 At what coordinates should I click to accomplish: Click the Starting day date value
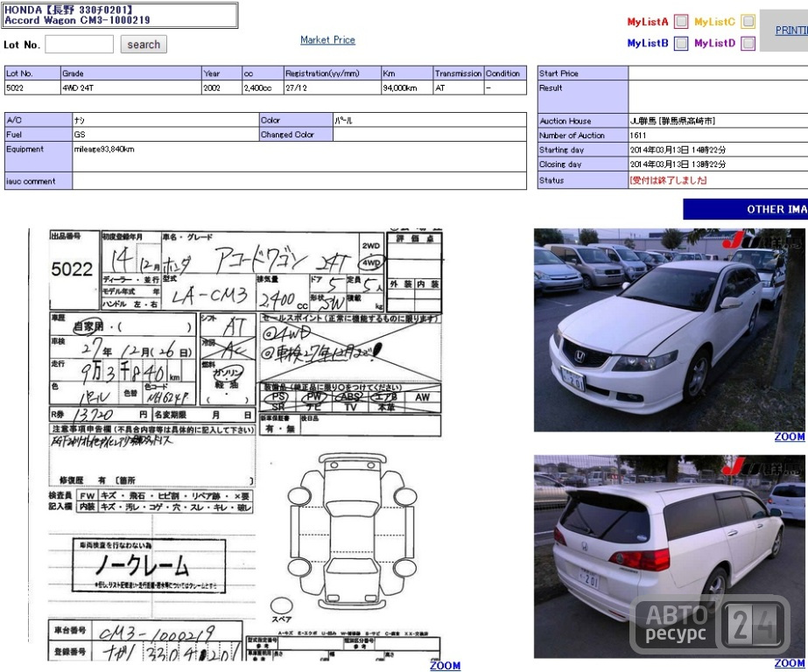678,150
